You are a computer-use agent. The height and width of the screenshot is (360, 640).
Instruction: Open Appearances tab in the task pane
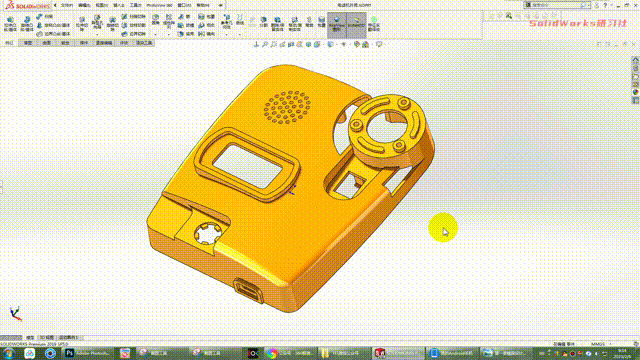(x=636, y=92)
